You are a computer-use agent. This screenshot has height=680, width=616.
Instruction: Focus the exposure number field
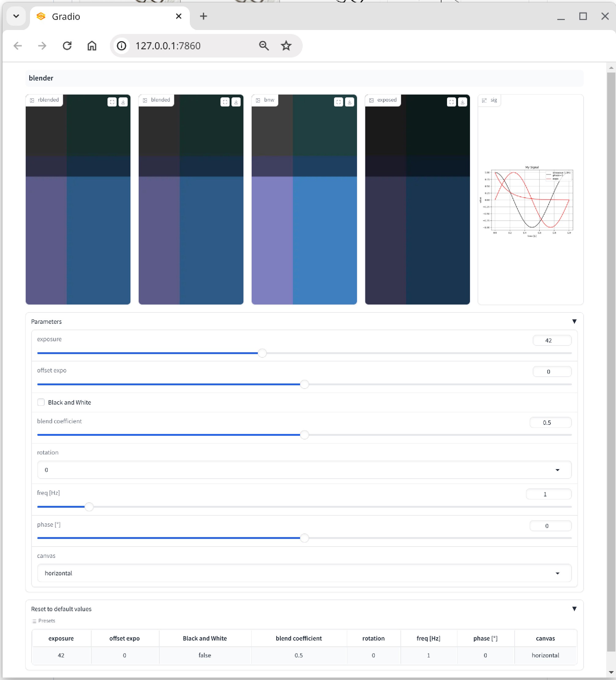click(x=552, y=340)
